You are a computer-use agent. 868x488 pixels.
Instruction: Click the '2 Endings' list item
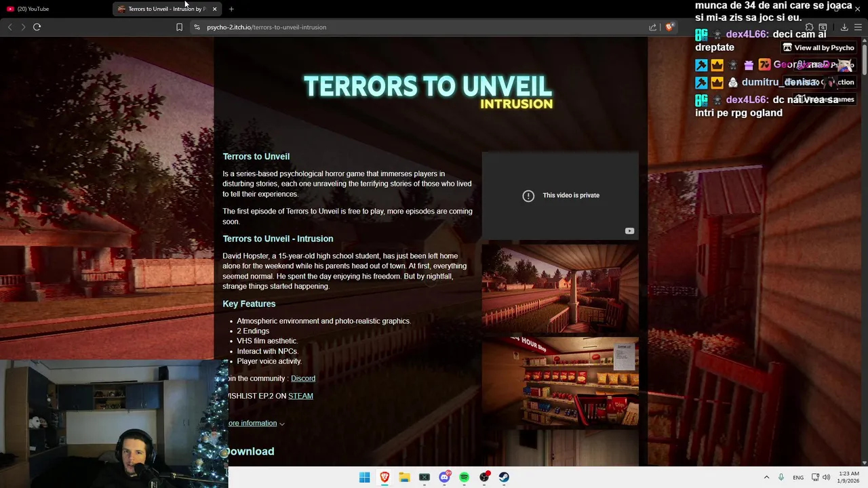253,331
